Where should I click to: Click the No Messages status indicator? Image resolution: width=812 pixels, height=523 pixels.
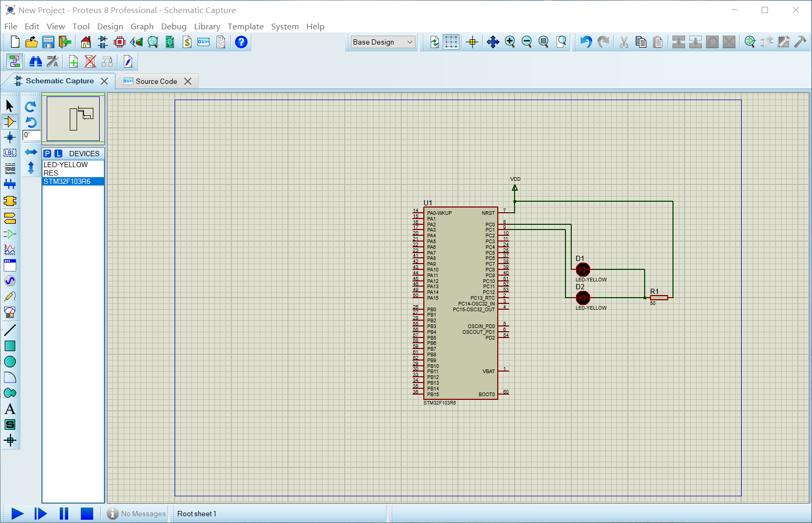coord(136,514)
